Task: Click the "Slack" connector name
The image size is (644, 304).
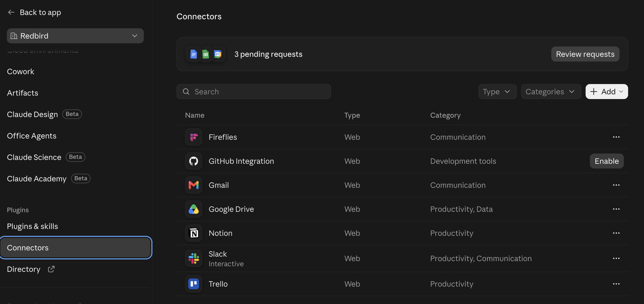Action: pyautogui.click(x=218, y=254)
